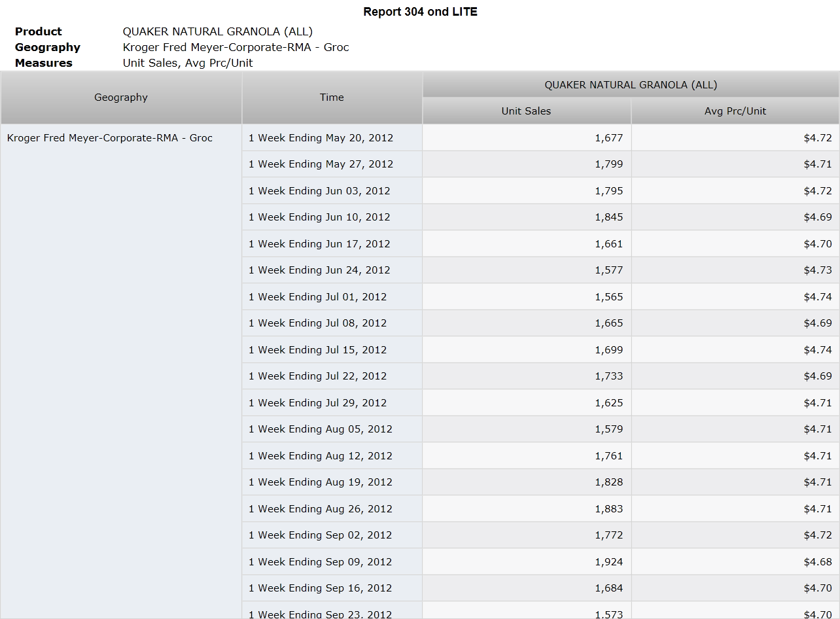This screenshot has width=840, height=619.
Task: Select row 1 Week Ending Jun 03, 2012
Action: click(x=332, y=191)
